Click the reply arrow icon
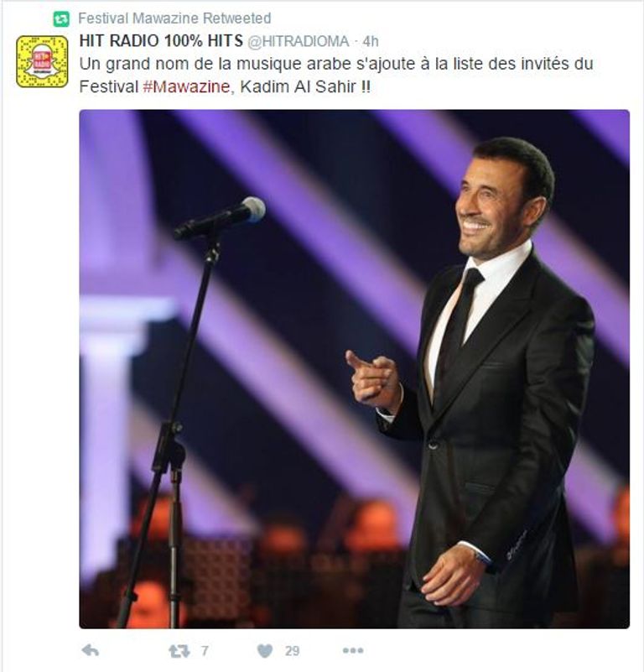 coord(90,651)
